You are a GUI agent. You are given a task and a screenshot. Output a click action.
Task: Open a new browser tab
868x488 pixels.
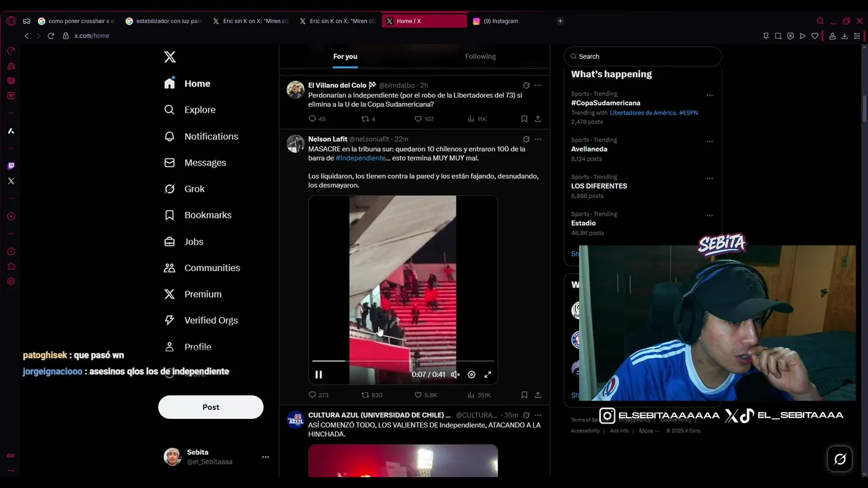pyautogui.click(x=560, y=21)
